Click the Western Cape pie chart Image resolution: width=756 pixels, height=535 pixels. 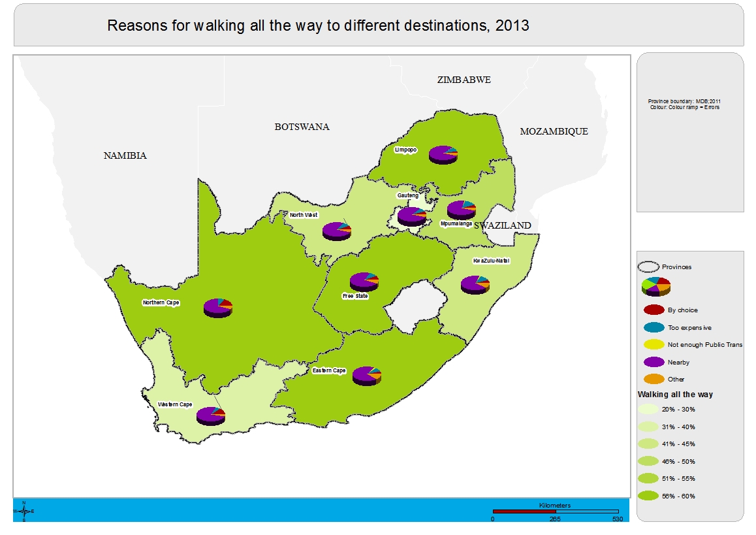coord(210,415)
